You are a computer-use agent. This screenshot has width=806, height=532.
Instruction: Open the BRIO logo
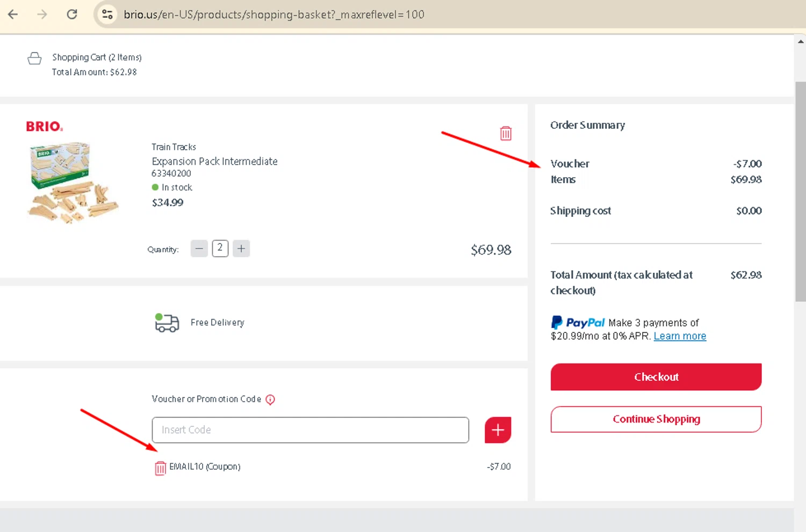[45, 127]
